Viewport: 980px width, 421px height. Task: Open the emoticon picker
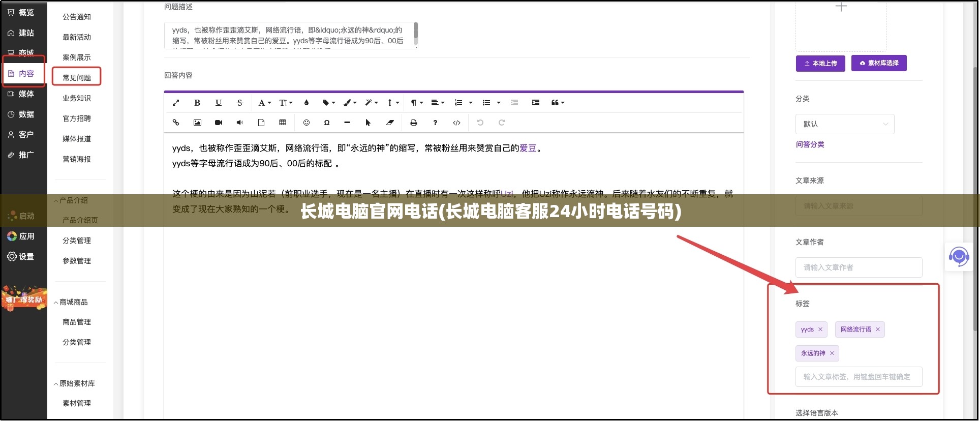click(x=307, y=123)
